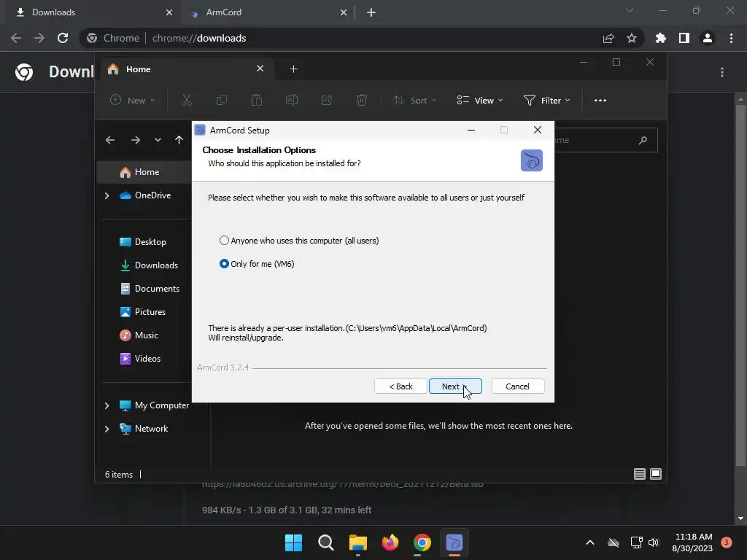Minimize the ArmCord Setup dialog
Screen dimensions: 747x560
(x=471, y=130)
